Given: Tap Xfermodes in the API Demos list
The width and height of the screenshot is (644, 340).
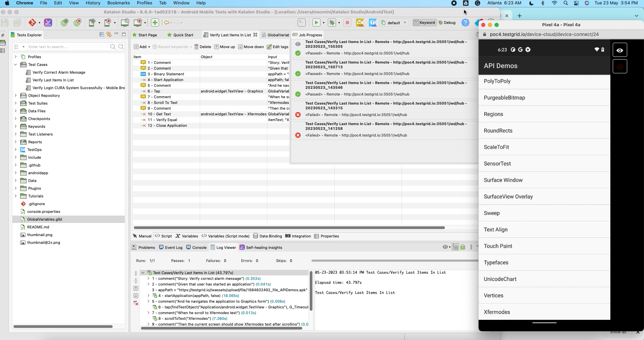Looking at the screenshot, I should coord(544,312).
